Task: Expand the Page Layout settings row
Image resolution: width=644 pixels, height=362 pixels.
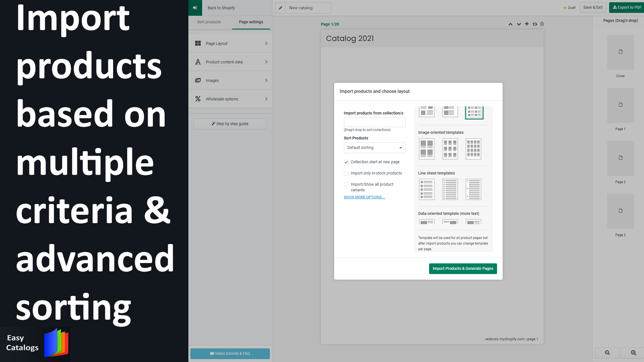Action: tap(230, 43)
